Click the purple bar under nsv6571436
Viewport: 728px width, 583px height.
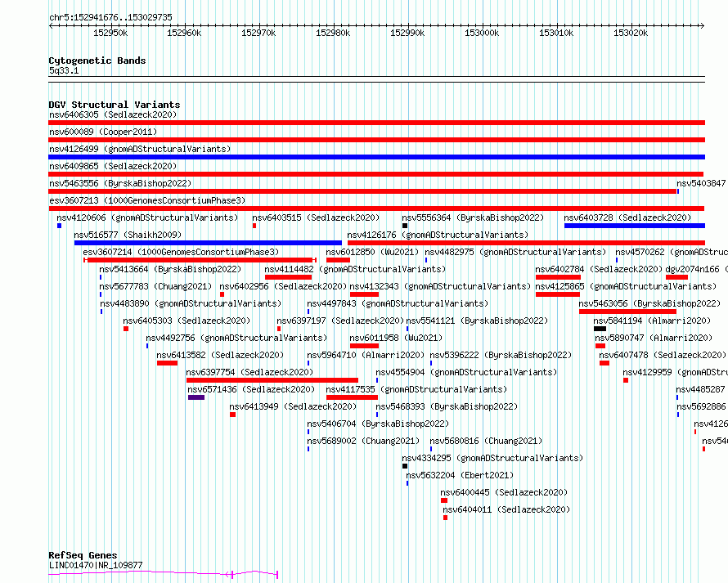(x=196, y=397)
